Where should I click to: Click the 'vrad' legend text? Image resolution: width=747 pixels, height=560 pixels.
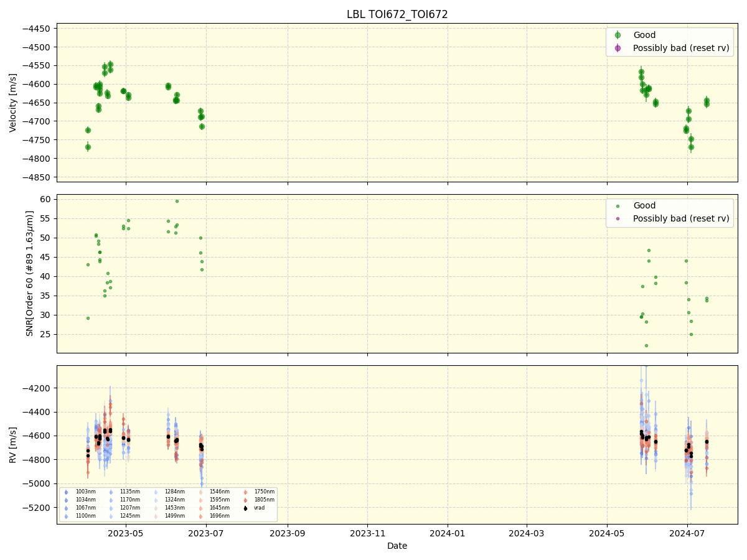point(260,508)
